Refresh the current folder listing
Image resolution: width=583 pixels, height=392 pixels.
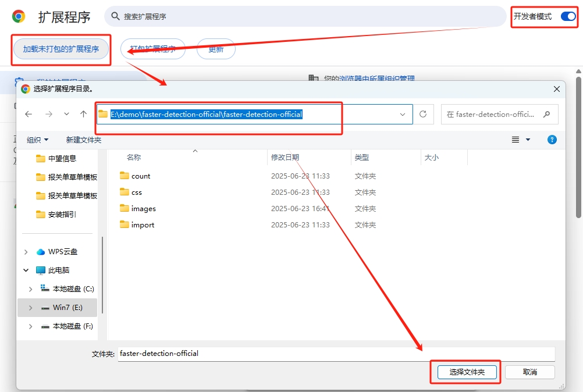[x=423, y=115]
